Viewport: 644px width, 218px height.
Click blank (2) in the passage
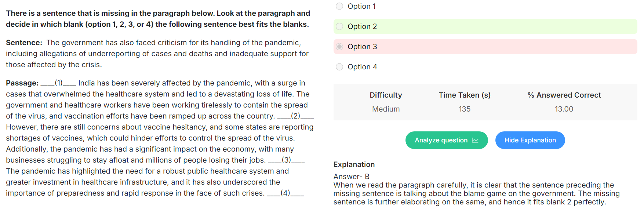[295, 116]
